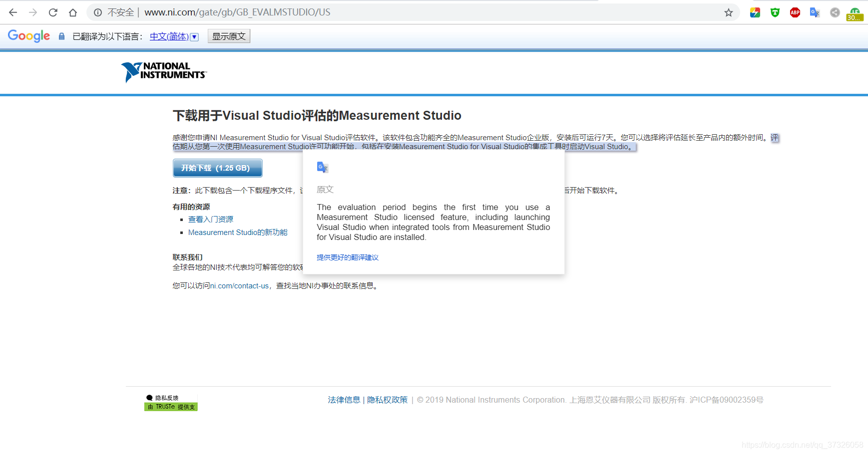Click the lock icon beside Google logo
This screenshot has width=868, height=454.
(x=62, y=36)
